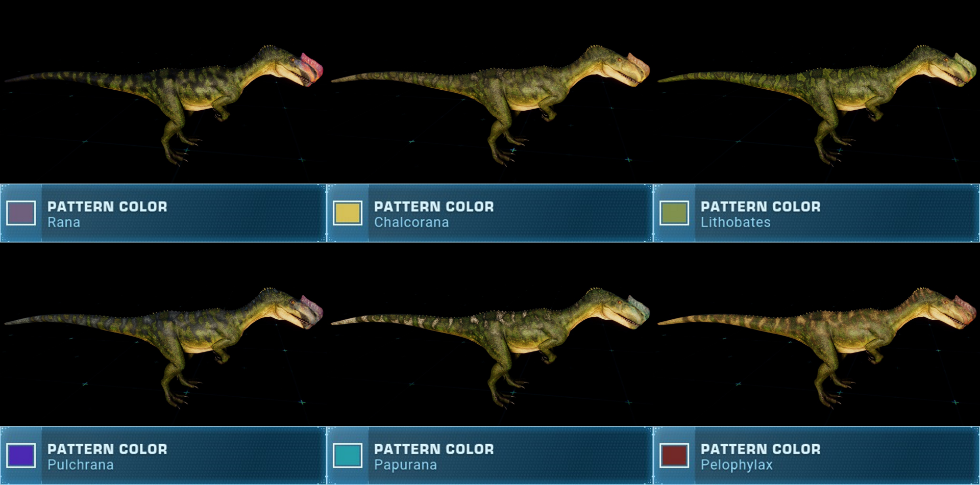Select the Rana pattern dinosaur preview
The width and height of the screenshot is (980, 485).
point(163,105)
